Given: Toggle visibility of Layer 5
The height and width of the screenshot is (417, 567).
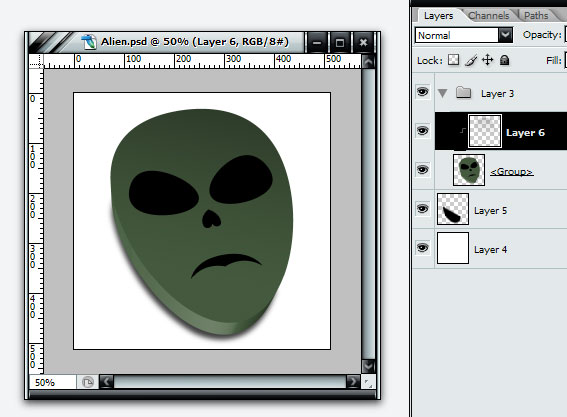Looking at the screenshot, I should [422, 209].
